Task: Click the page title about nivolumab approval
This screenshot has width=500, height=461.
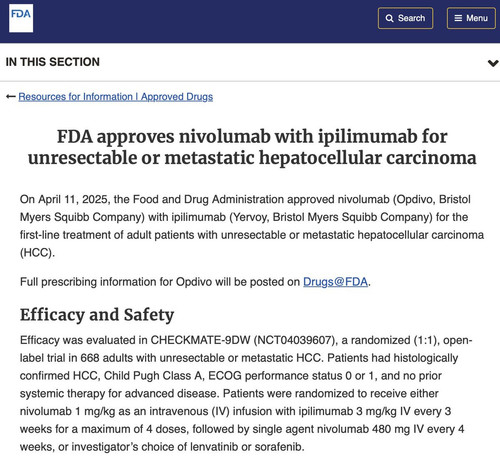Action: point(252,147)
